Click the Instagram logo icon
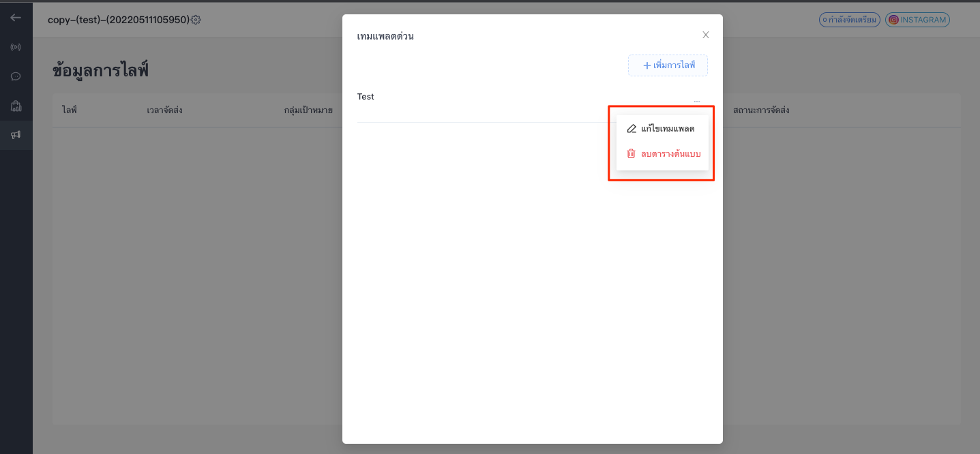Screen dimensions: 980x454 point(893,20)
